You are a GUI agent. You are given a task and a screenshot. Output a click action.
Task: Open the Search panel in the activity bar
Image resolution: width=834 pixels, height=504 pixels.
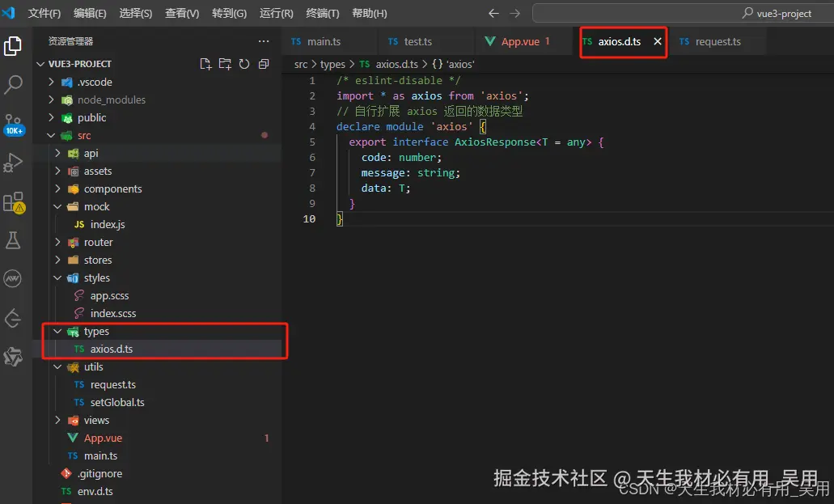tap(14, 84)
